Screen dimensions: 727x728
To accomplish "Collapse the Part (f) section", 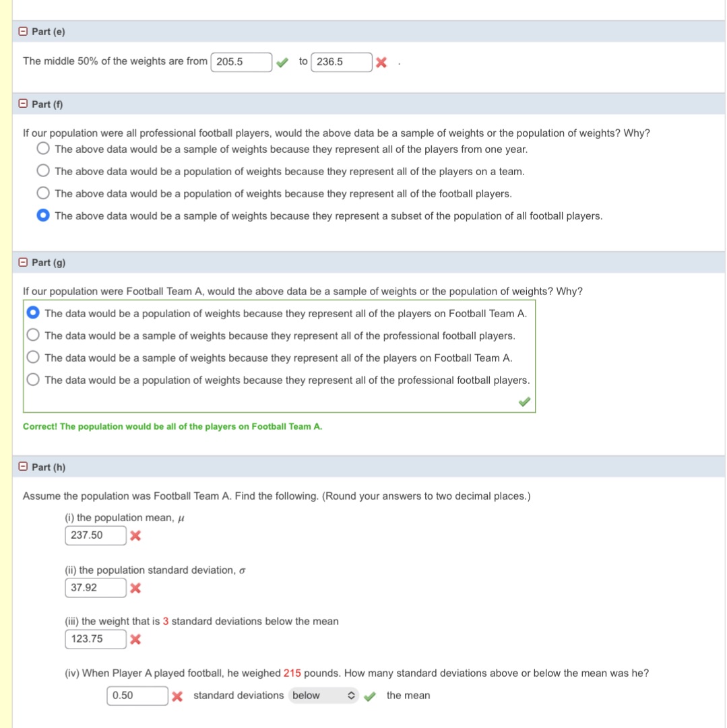I will pyautogui.click(x=23, y=104).
